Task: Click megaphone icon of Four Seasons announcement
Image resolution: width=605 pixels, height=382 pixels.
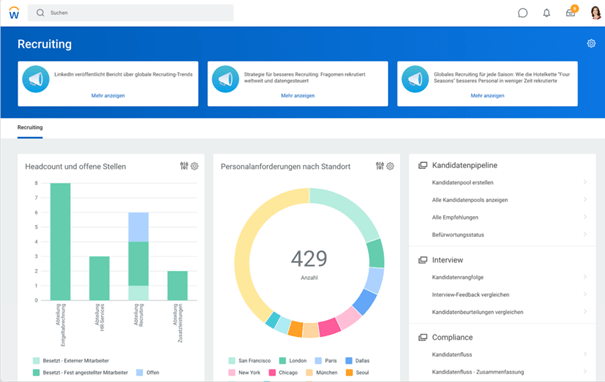Action: click(x=415, y=79)
